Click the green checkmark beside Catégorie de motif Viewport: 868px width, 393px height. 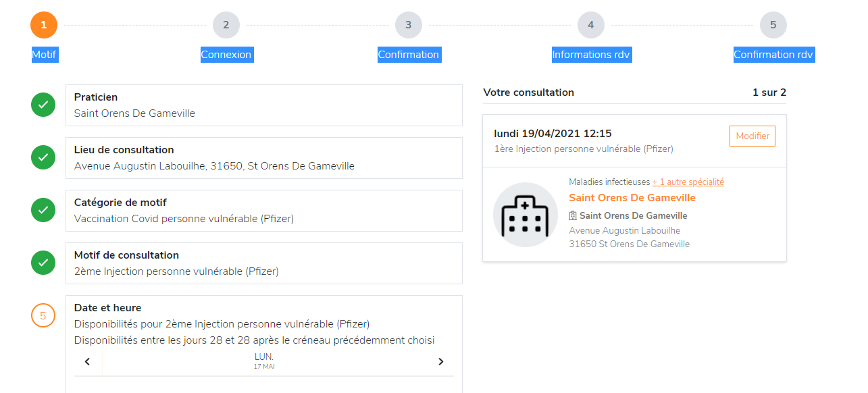(x=43, y=210)
